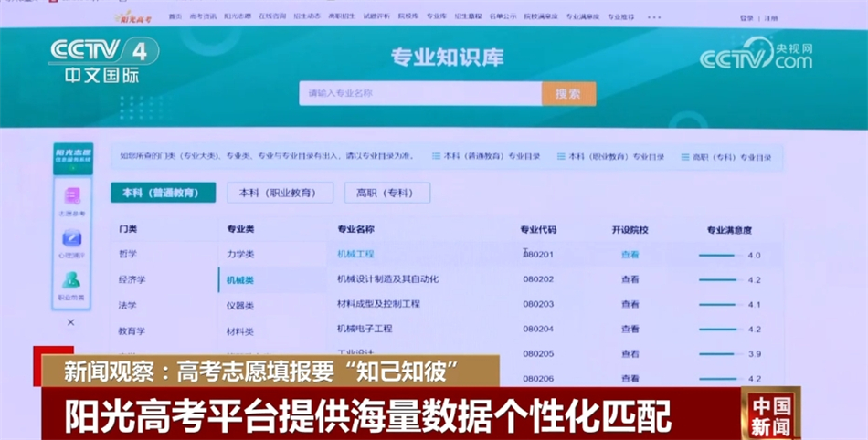The height and width of the screenshot is (440, 868).
Task: Select 仪器类 in the 专业类 column
Action: [240, 306]
